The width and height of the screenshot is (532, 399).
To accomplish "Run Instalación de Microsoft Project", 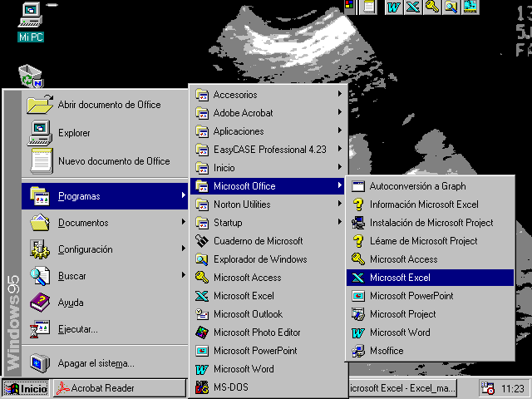I will [431, 223].
